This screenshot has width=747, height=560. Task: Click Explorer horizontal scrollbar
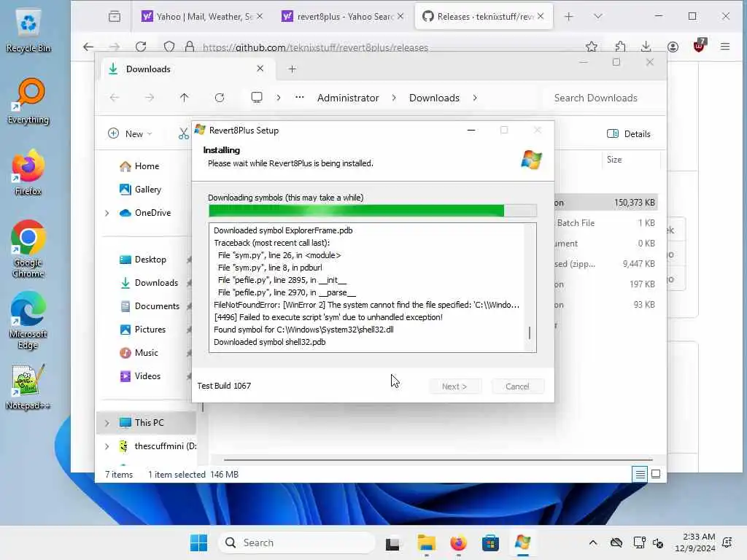(x=438, y=460)
